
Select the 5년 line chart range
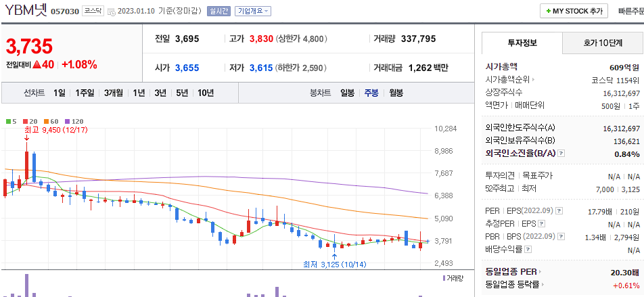181,93
